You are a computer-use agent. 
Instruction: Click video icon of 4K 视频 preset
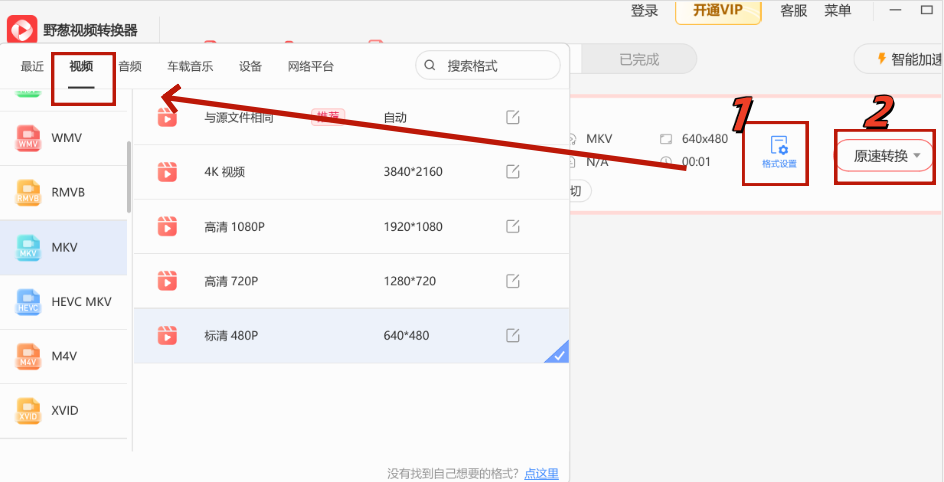[167, 172]
